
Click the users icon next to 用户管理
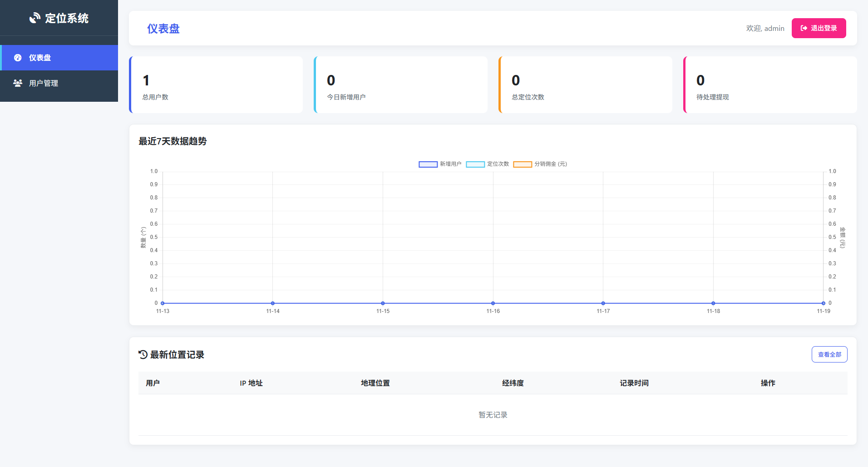[x=17, y=83]
